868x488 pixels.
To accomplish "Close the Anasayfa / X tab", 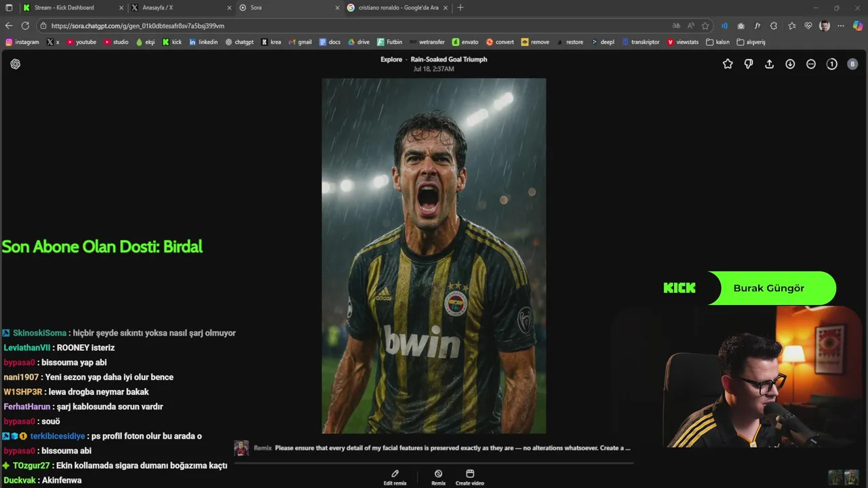I will pos(229,7).
